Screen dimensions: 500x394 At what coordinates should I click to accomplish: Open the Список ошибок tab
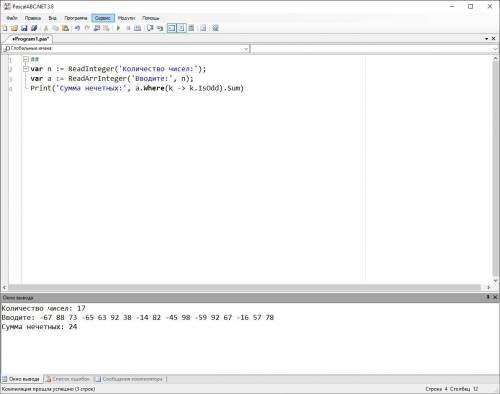pyautogui.click(x=68, y=379)
